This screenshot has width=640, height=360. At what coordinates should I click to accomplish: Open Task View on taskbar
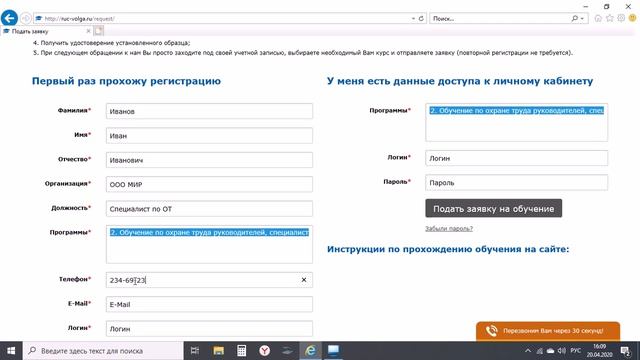click(x=195, y=351)
